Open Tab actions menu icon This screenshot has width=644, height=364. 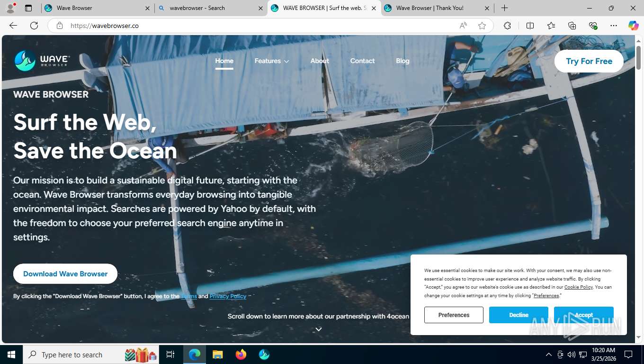(x=28, y=8)
